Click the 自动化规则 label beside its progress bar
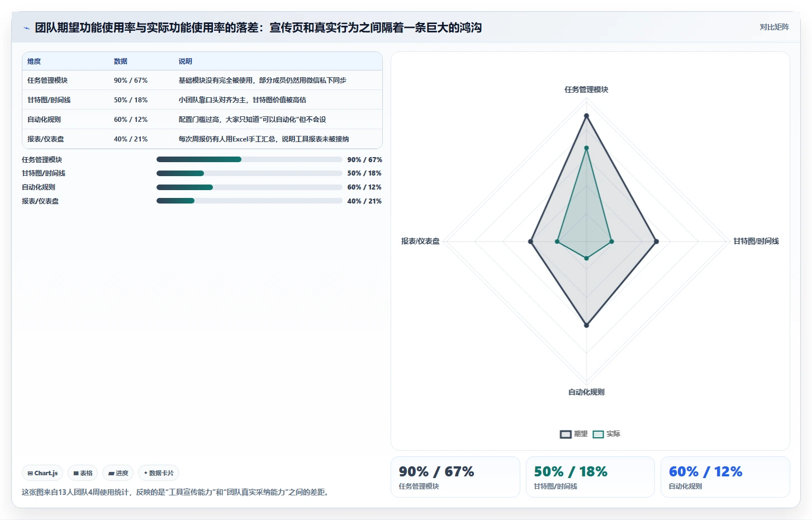 [x=39, y=187]
